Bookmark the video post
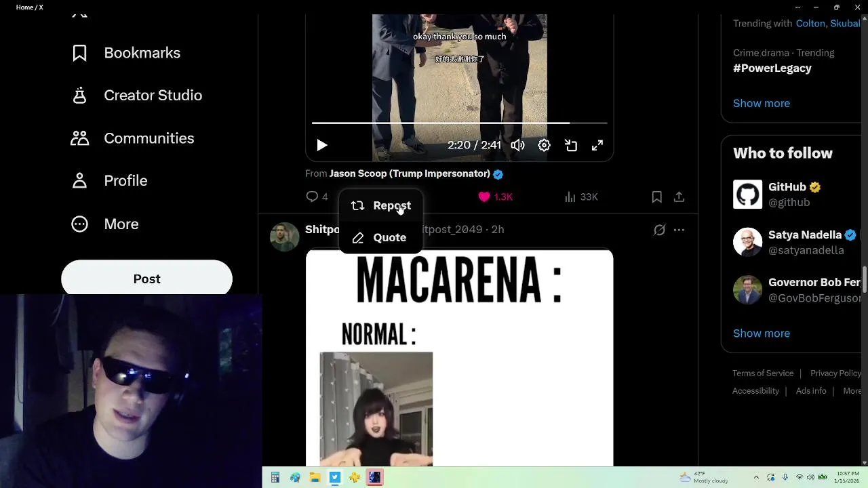 (x=656, y=197)
